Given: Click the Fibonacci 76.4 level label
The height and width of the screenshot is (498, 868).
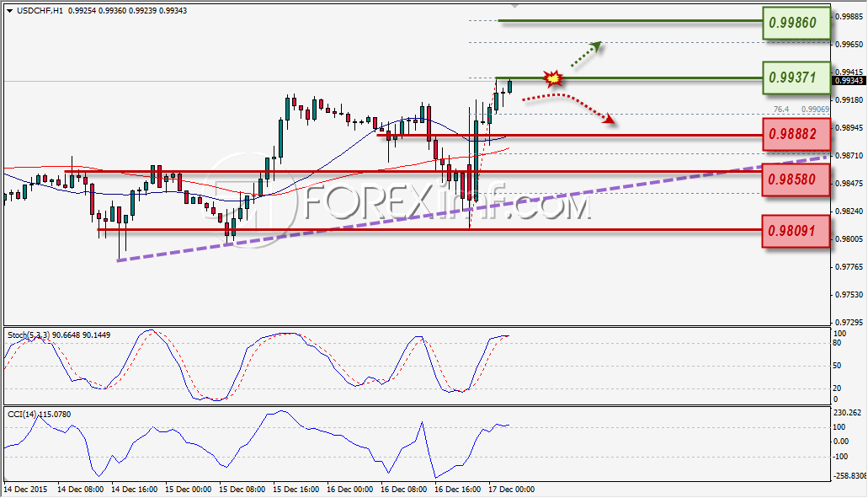Looking at the screenshot, I should click(x=781, y=110).
